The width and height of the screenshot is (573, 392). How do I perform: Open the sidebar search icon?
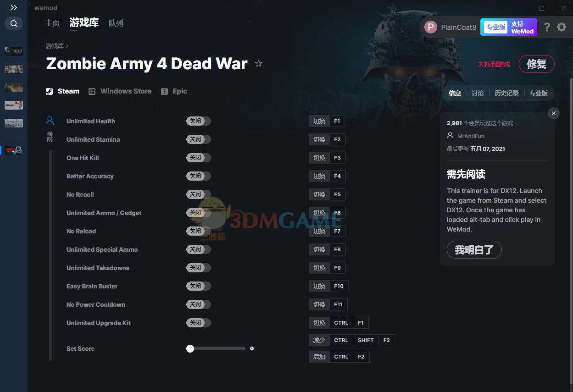click(x=14, y=23)
